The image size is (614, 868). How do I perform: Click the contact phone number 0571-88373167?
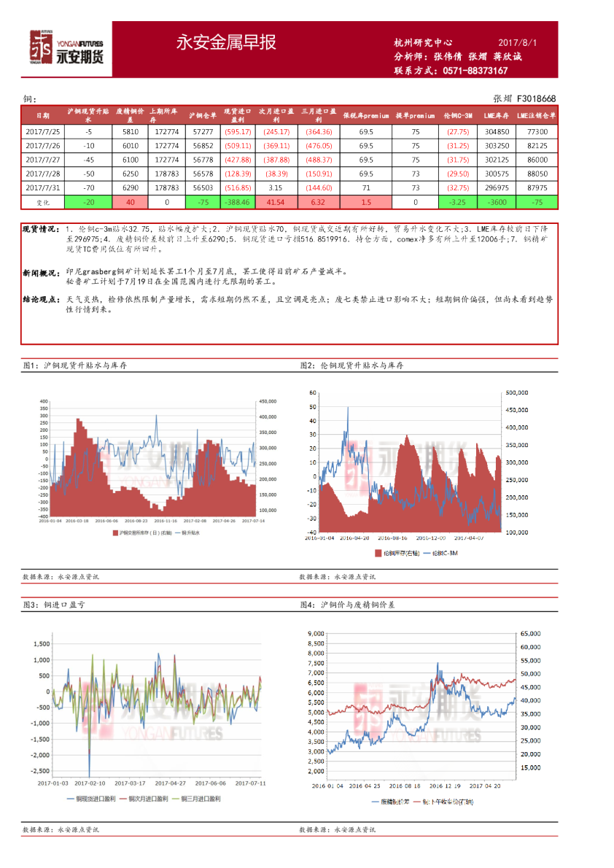(x=475, y=71)
